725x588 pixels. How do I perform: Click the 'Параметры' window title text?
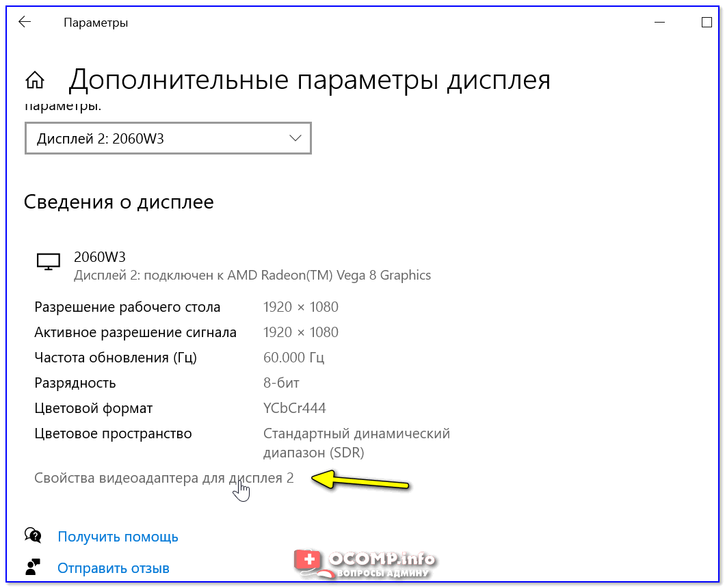pos(96,23)
